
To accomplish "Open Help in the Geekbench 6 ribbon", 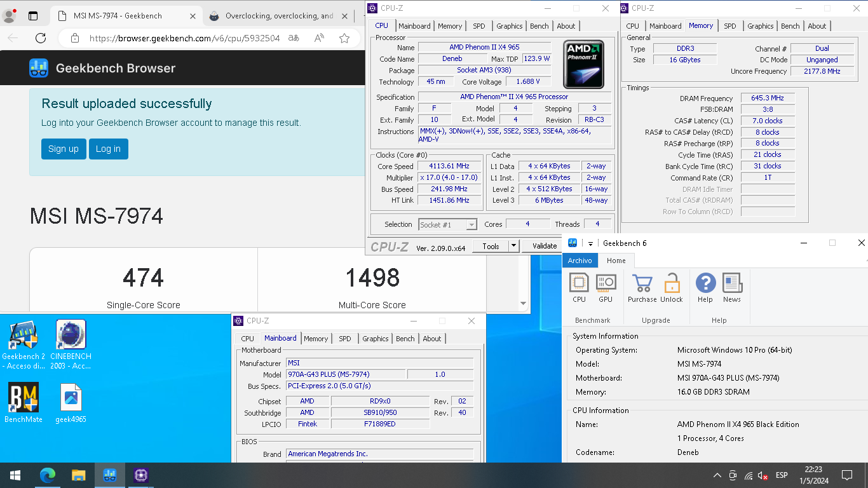I will [x=705, y=288].
